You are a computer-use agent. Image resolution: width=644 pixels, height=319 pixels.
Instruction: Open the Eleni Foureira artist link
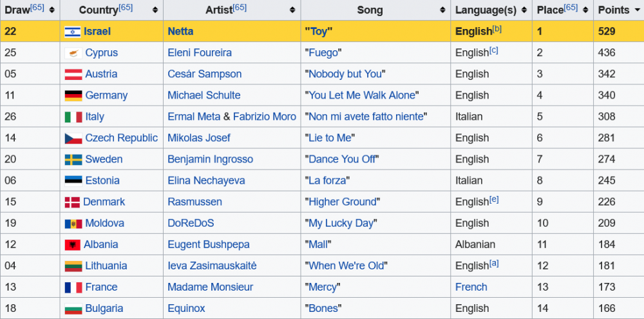pos(199,53)
